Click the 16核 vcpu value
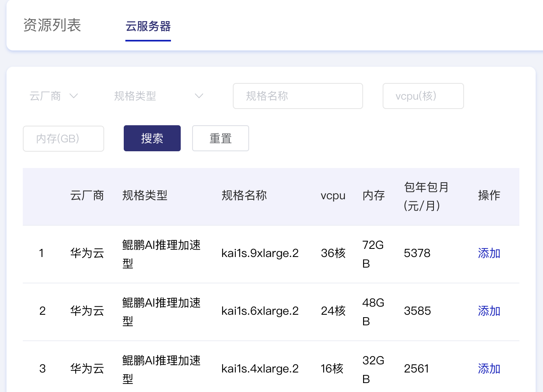This screenshot has height=392, width=543. tap(332, 369)
